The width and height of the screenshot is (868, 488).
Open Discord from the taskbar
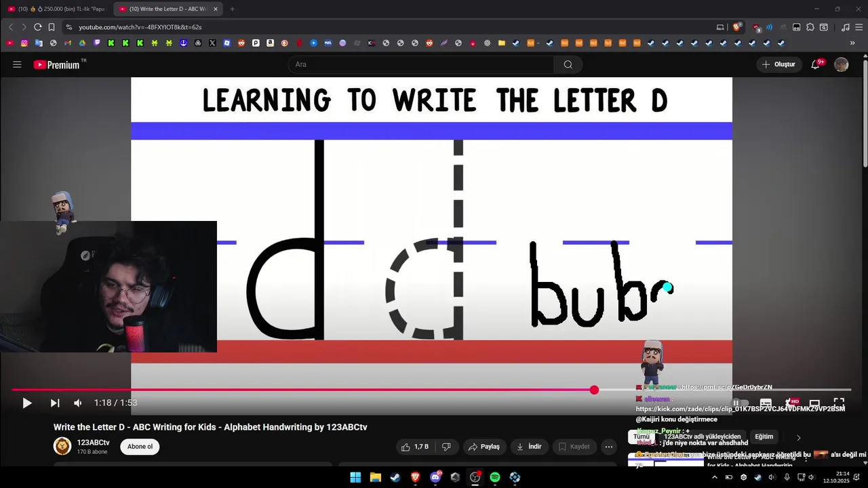coord(435,477)
